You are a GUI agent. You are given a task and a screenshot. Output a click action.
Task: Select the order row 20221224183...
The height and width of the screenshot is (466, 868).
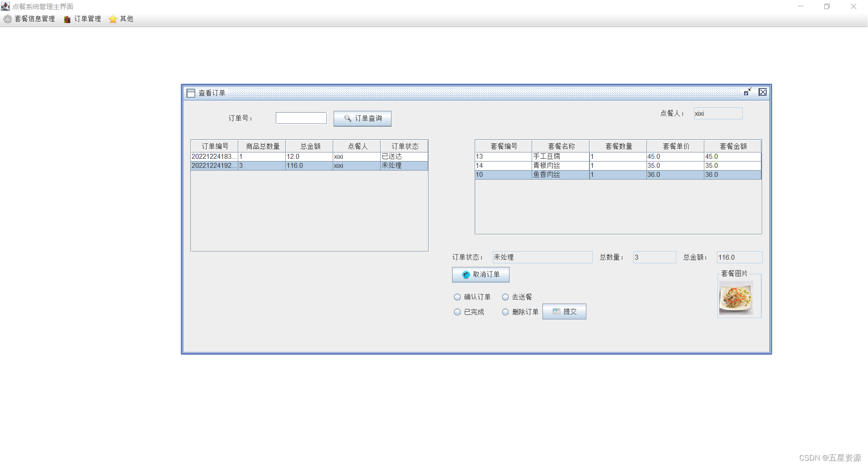click(309, 157)
